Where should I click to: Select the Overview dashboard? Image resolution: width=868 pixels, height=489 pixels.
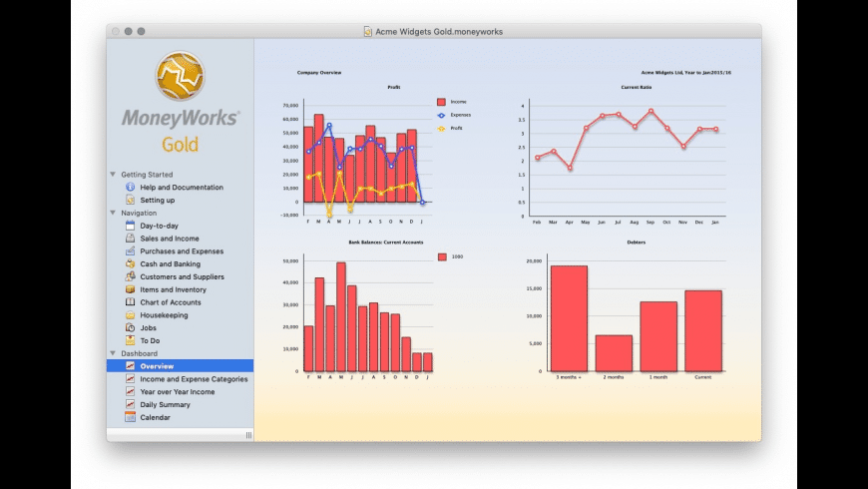(x=180, y=366)
